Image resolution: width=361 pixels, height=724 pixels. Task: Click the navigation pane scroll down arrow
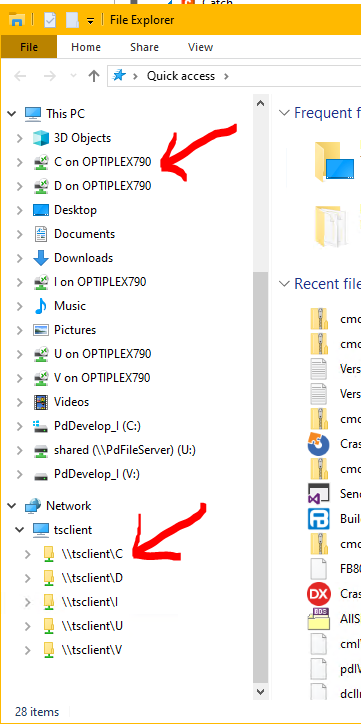(x=260, y=692)
